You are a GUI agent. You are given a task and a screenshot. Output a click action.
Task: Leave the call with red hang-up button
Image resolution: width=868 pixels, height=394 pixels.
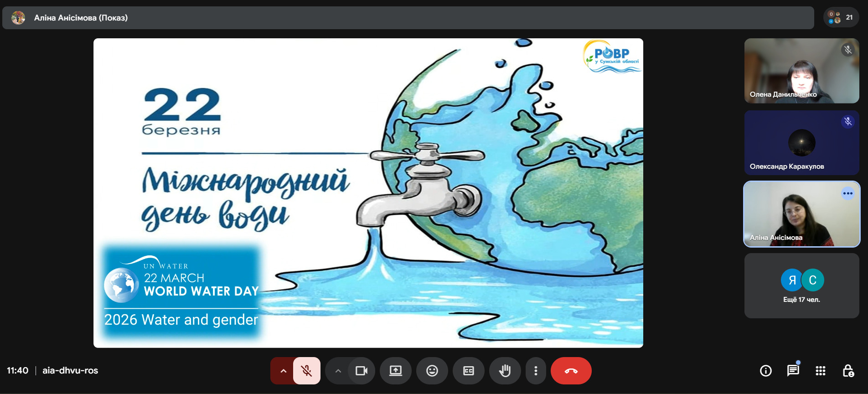pyautogui.click(x=571, y=371)
